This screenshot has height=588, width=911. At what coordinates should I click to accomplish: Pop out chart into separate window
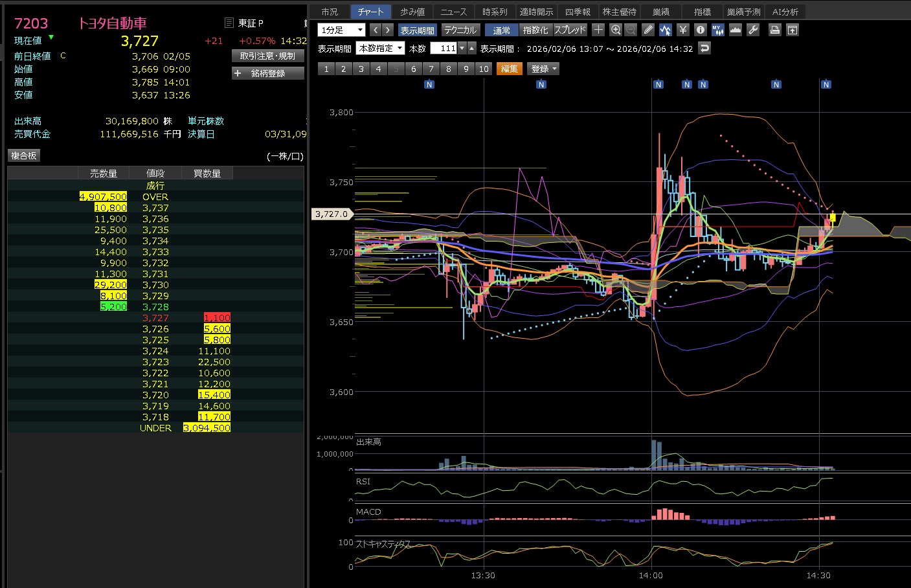tap(792, 30)
